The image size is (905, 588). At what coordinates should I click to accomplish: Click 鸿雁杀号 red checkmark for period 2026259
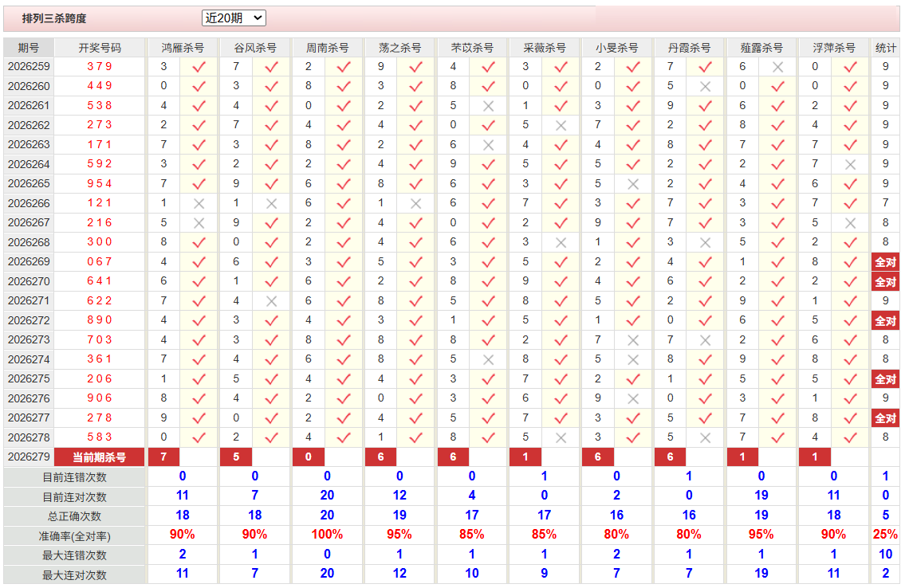pyautogui.click(x=199, y=67)
